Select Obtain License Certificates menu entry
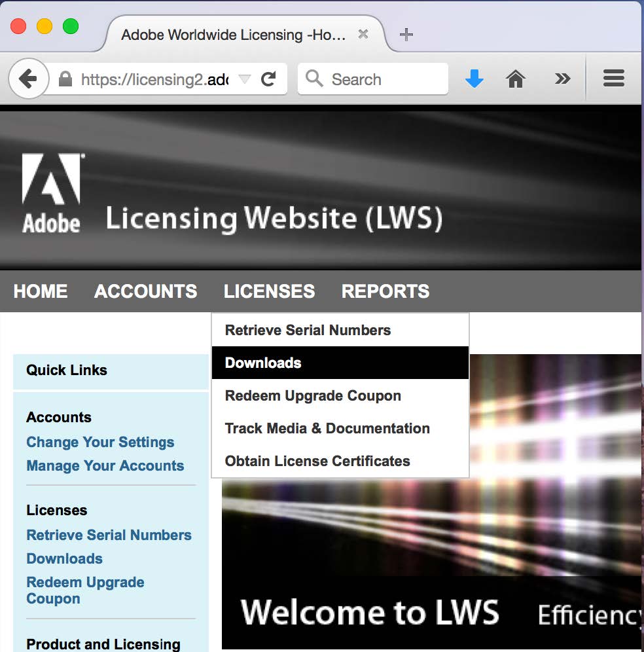Screen dimensions: 644x652 [340, 461]
